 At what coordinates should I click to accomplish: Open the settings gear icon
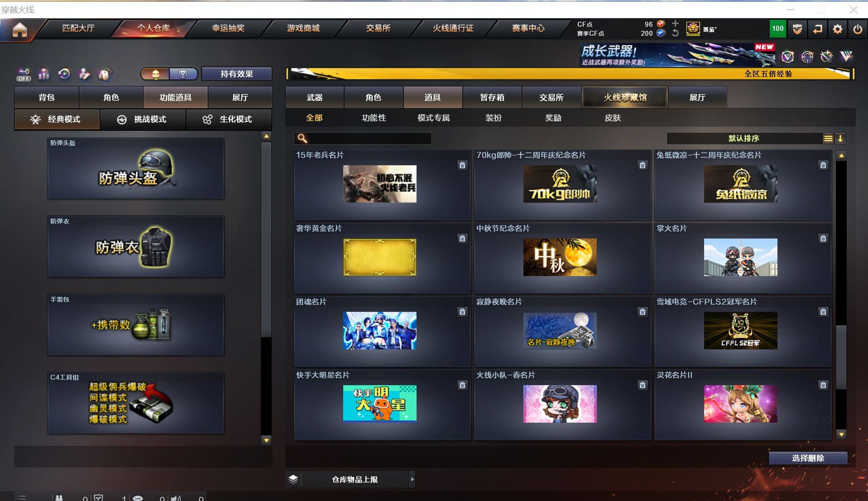point(837,29)
